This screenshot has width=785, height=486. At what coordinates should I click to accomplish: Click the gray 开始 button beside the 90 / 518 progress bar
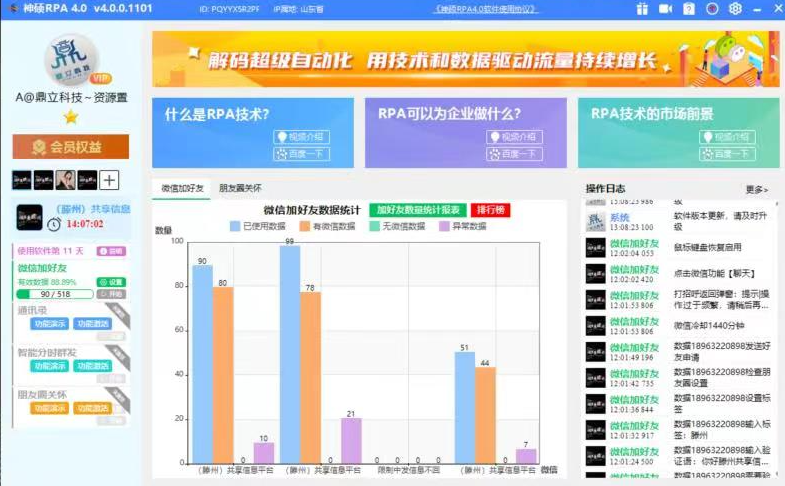coord(111,294)
